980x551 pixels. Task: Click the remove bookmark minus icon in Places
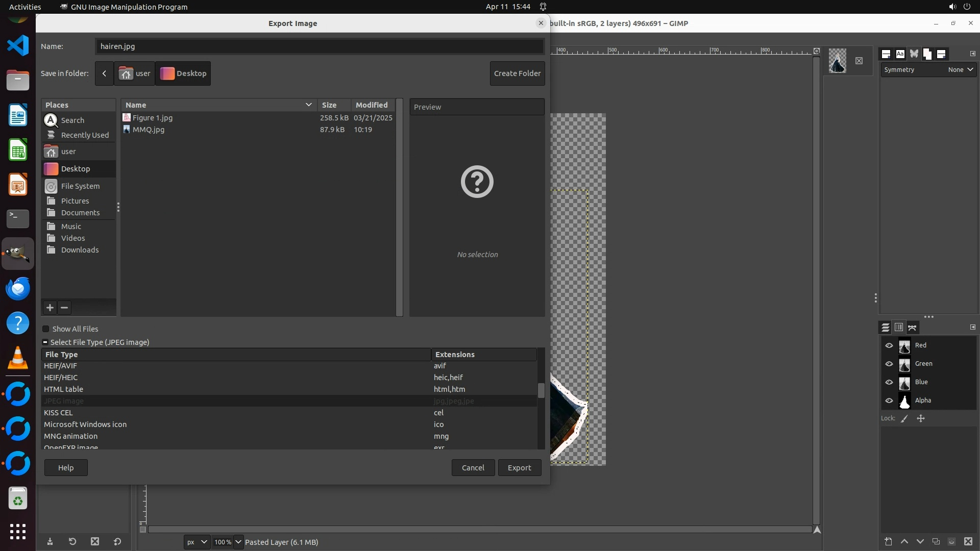coord(64,308)
